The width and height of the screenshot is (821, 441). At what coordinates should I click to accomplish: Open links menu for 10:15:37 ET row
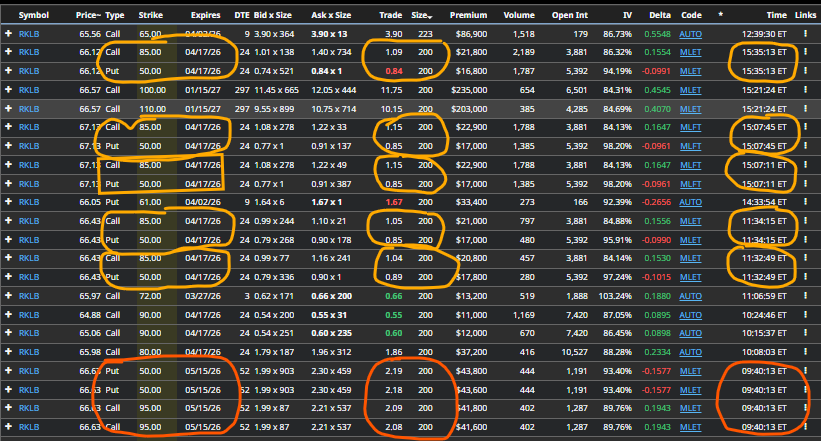805,333
